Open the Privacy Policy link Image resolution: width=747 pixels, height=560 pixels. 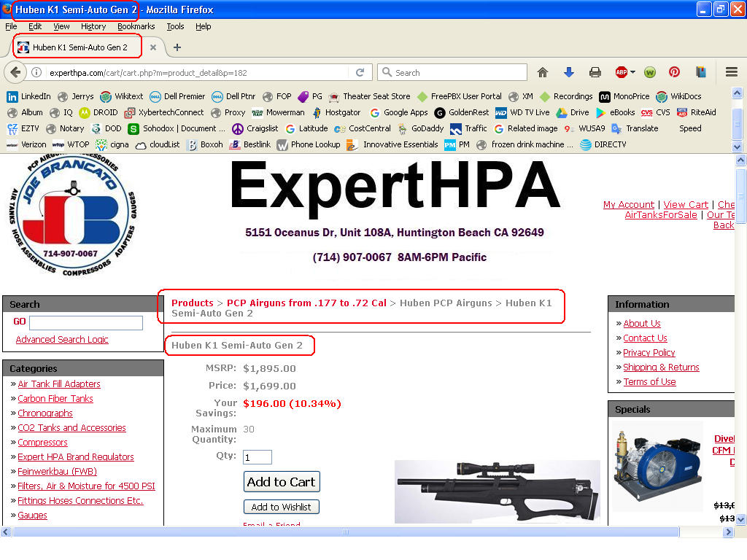[649, 353]
